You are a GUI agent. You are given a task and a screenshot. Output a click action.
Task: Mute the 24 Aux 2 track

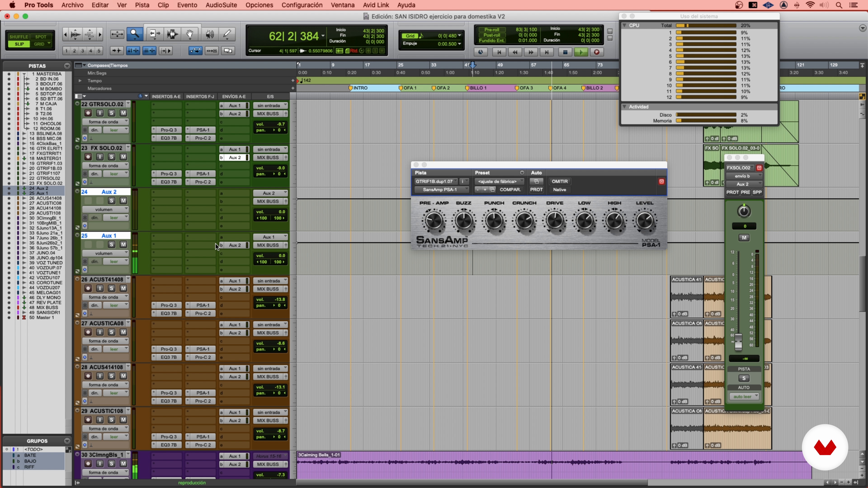pyautogui.click(x=123, y=201)
